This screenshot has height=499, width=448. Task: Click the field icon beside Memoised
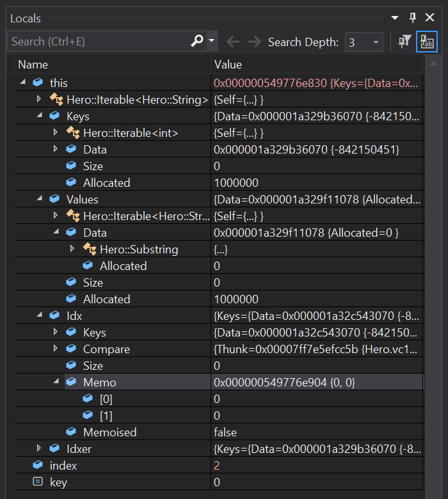(x=71, y=432)
